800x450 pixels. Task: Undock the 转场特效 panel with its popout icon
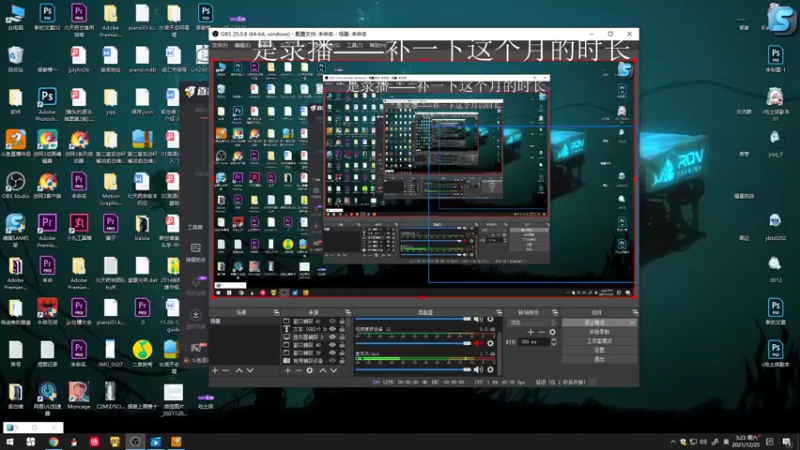coord(555,312)
